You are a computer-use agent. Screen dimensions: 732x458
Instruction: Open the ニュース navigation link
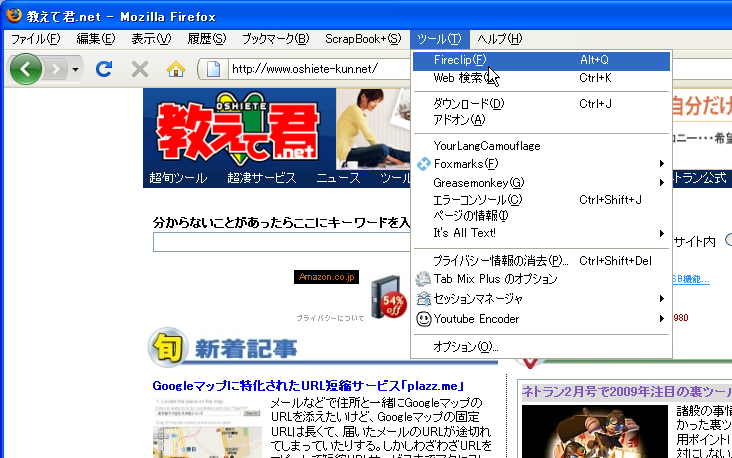coord(338,178)
